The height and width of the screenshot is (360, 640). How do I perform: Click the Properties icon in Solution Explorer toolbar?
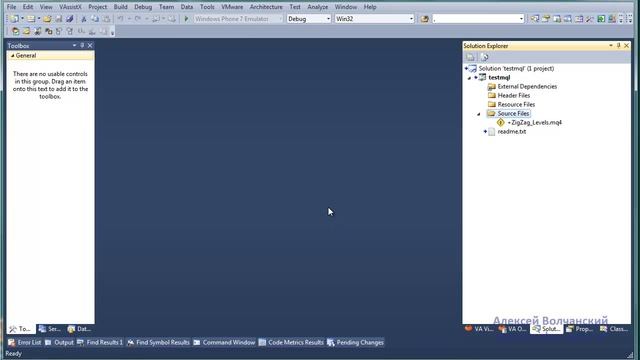(470, 57)
